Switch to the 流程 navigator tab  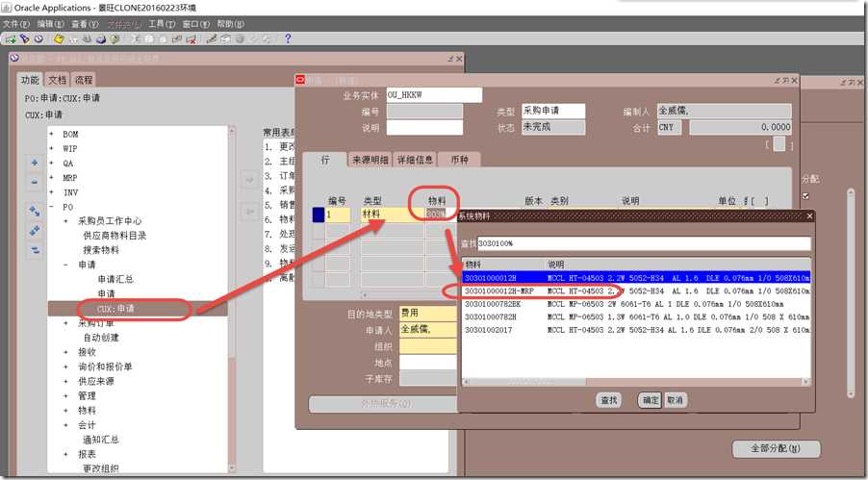84,80
